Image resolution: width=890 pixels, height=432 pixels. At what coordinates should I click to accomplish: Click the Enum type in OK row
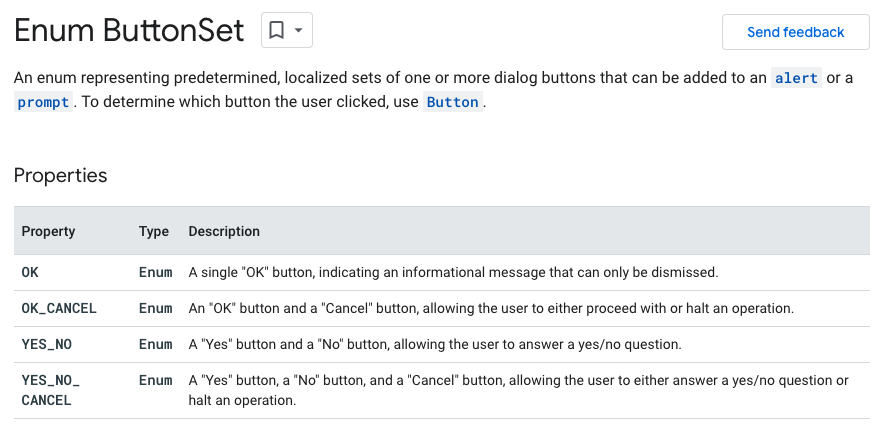pyautogui.click(x=156, y=272)
